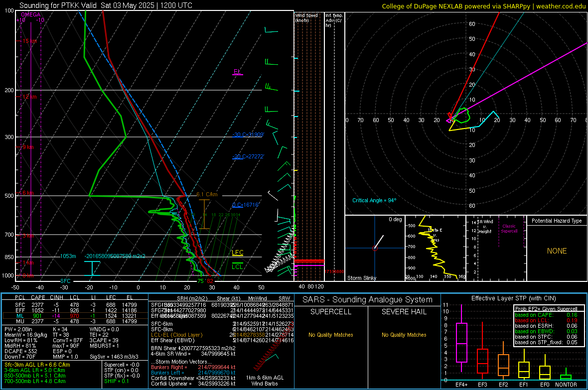
Task: Click the based on LCL: probability row
Action: point(546,320)
